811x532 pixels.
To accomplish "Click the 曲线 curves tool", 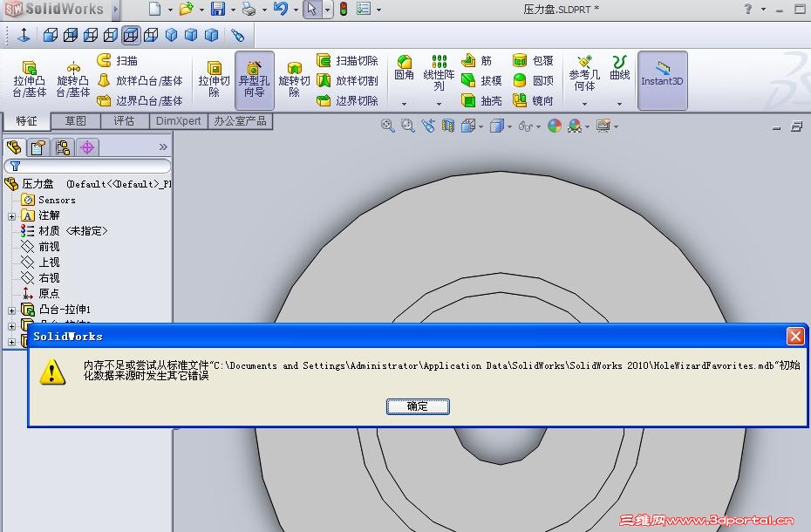I will (619, 68).
